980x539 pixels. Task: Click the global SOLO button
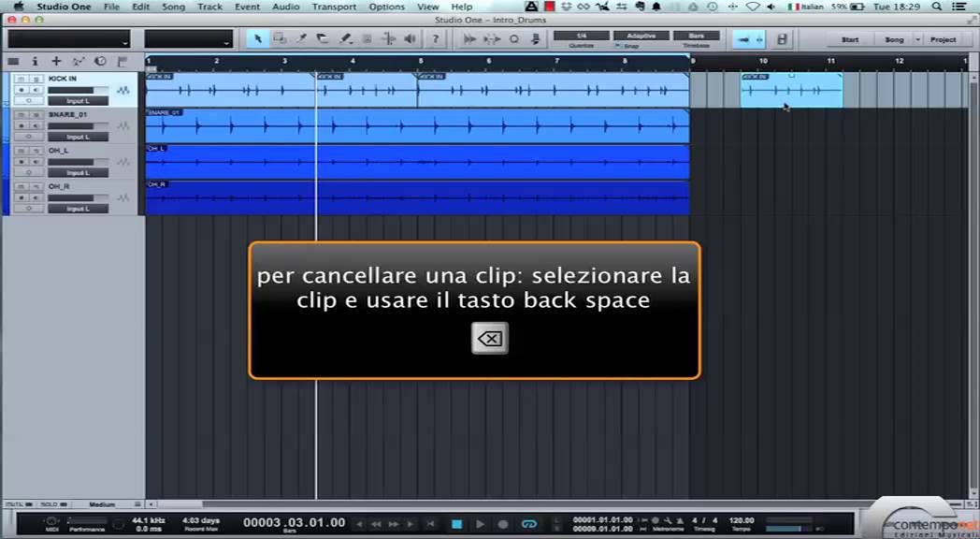click(53, 504)
